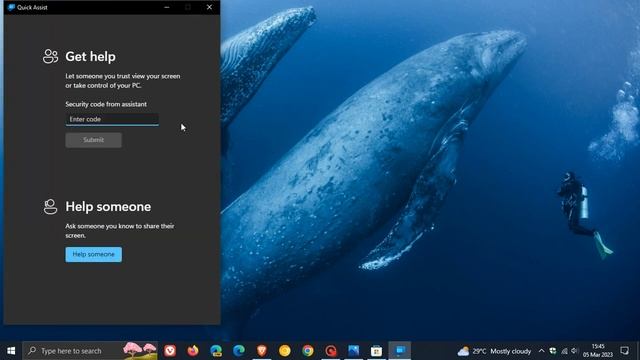This screenshot has height=360, width=640.
Task: Open Microsoft Edge Beta taskbar icon
Action: (216, 351)
